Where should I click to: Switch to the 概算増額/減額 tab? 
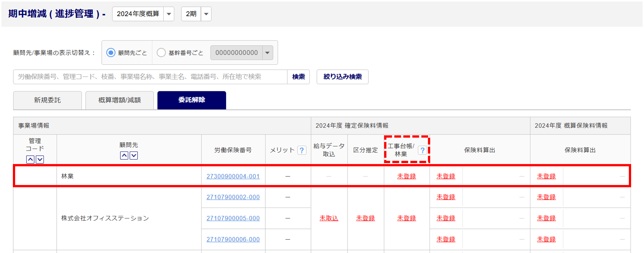(119, 100)
